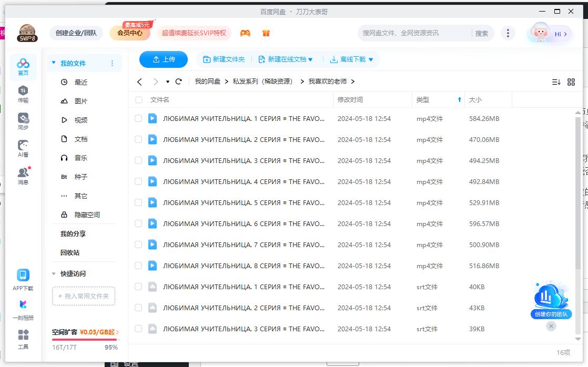
Task: Open 一刻相册 from the lower sidebar
Action: 23,307
